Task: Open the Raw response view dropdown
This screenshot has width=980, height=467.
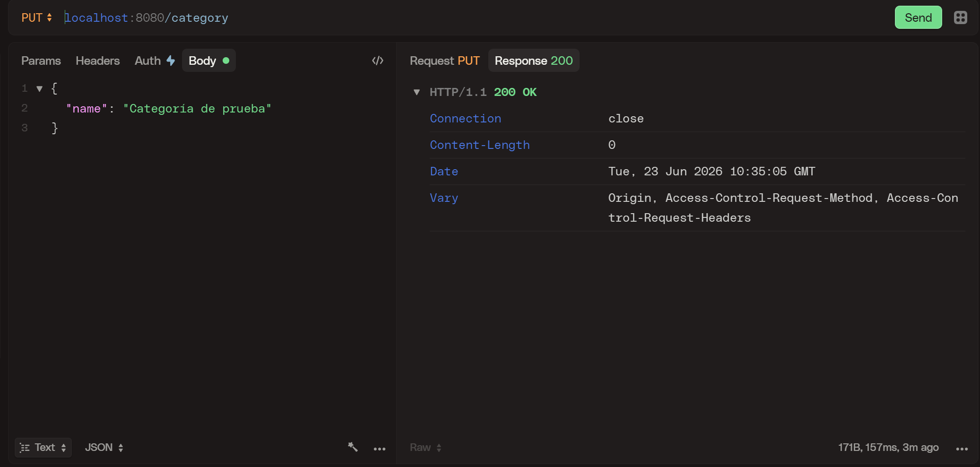Action: point(425,447)
